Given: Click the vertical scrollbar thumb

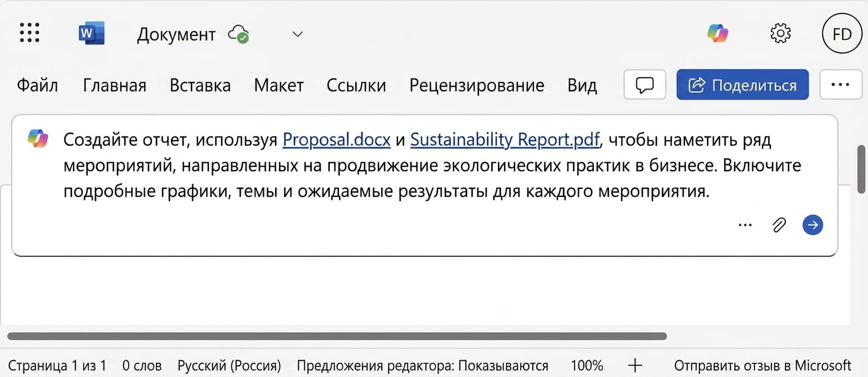Looking at the screenshot, I should (x=862, y=169).
